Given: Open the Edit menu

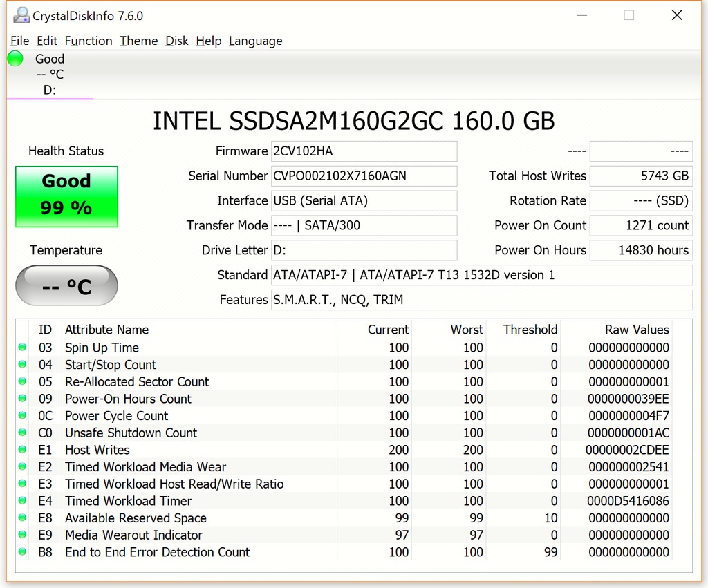Looking at the screenshot, I should (x=47, y=41).
